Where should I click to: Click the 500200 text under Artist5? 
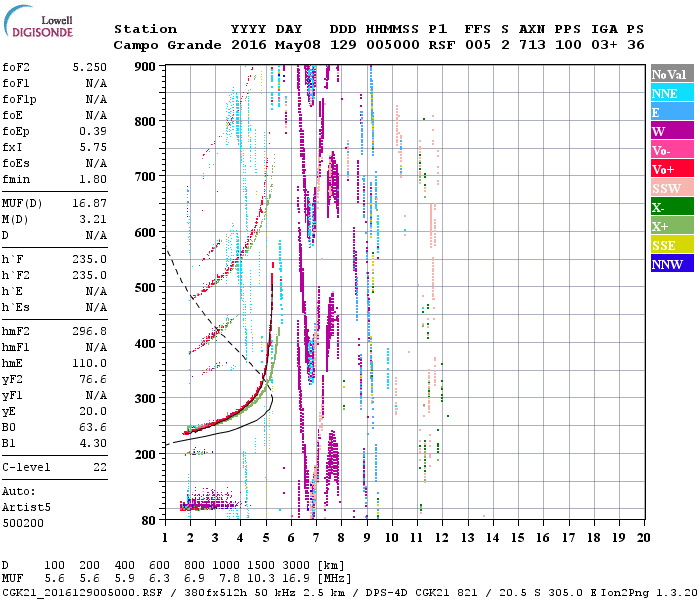(23, 523)
